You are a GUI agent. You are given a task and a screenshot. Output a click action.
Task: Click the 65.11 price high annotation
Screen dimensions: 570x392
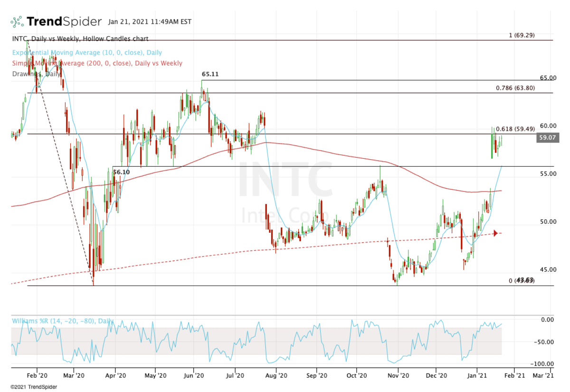click(210, 75)
